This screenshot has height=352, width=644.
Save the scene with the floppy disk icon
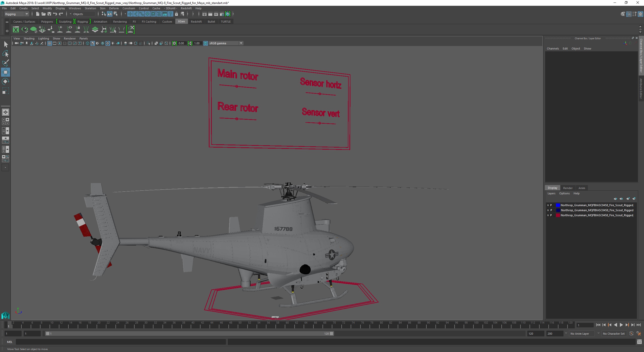(49, 14)
